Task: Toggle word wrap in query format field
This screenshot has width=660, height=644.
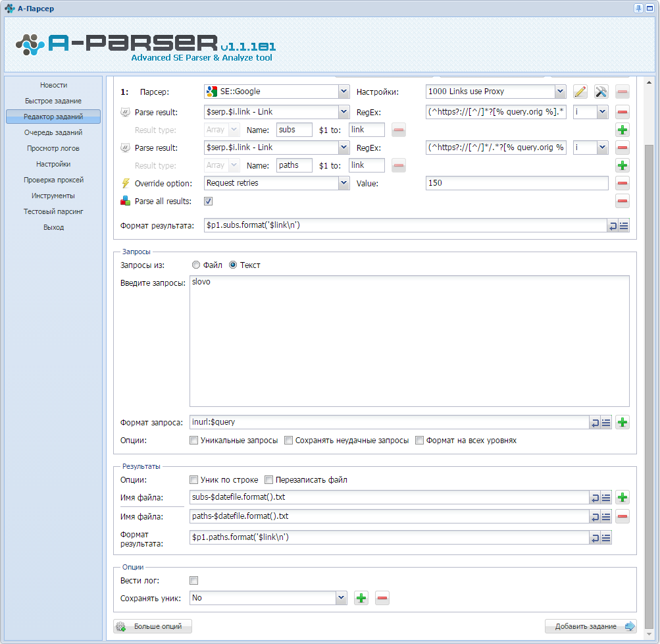Action: (x=595, y=423)
